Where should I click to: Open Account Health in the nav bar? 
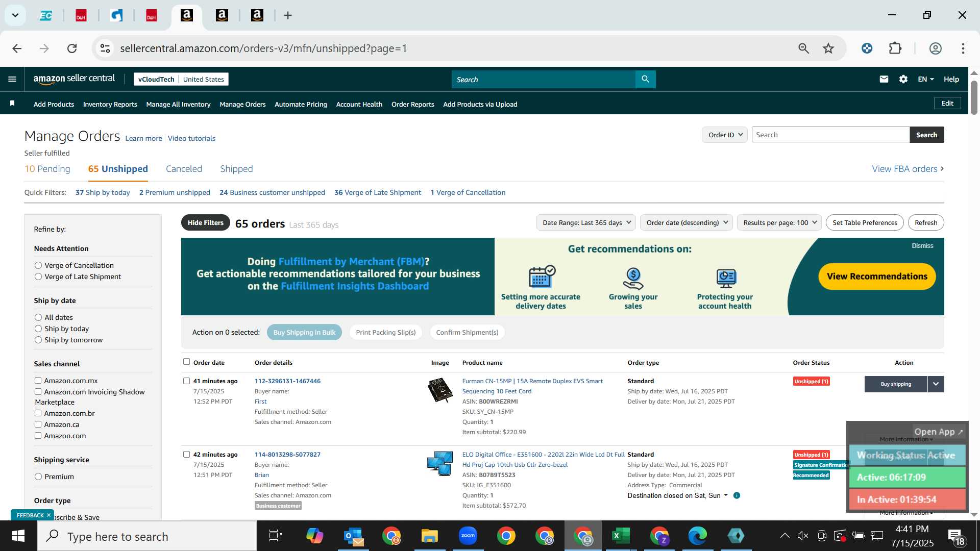(x=359, y=104)
